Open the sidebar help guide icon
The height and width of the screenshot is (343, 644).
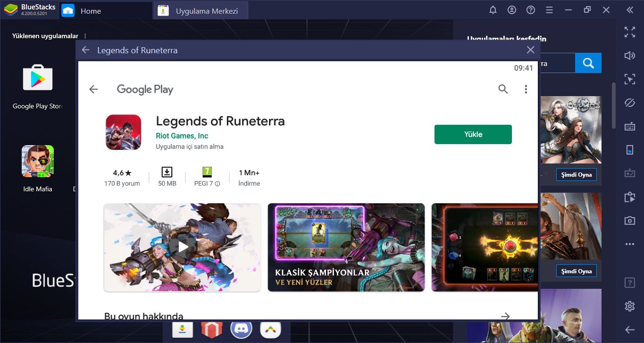point(630,283)
